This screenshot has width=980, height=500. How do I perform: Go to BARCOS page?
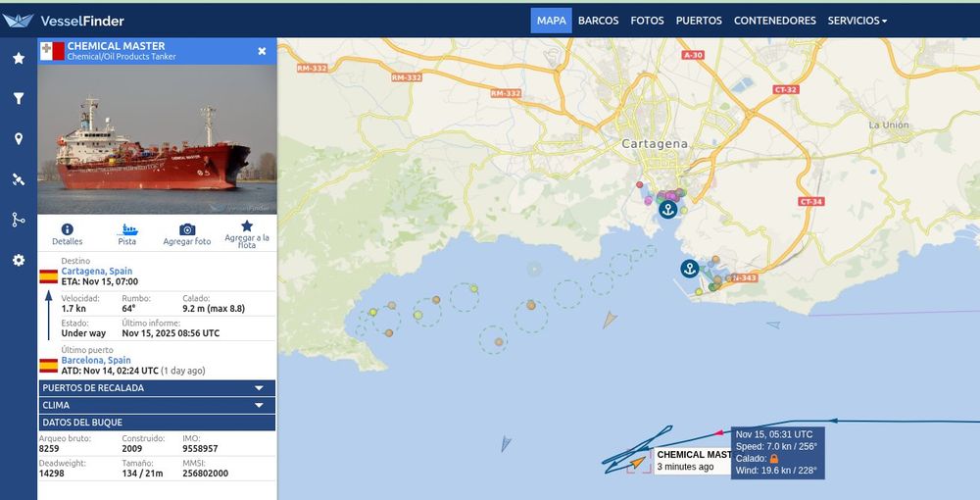point(598,21)
